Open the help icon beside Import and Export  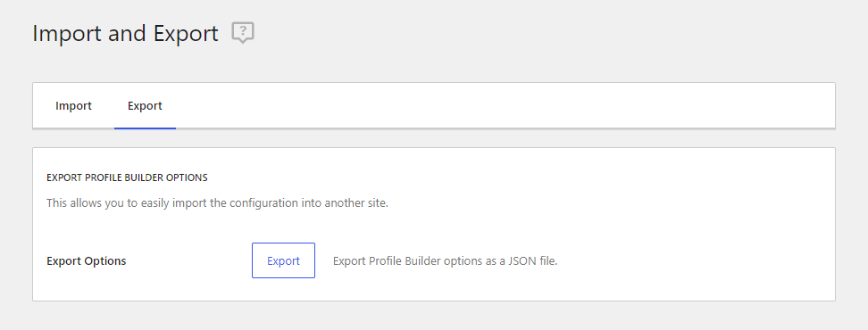click(x=243, y=33)
